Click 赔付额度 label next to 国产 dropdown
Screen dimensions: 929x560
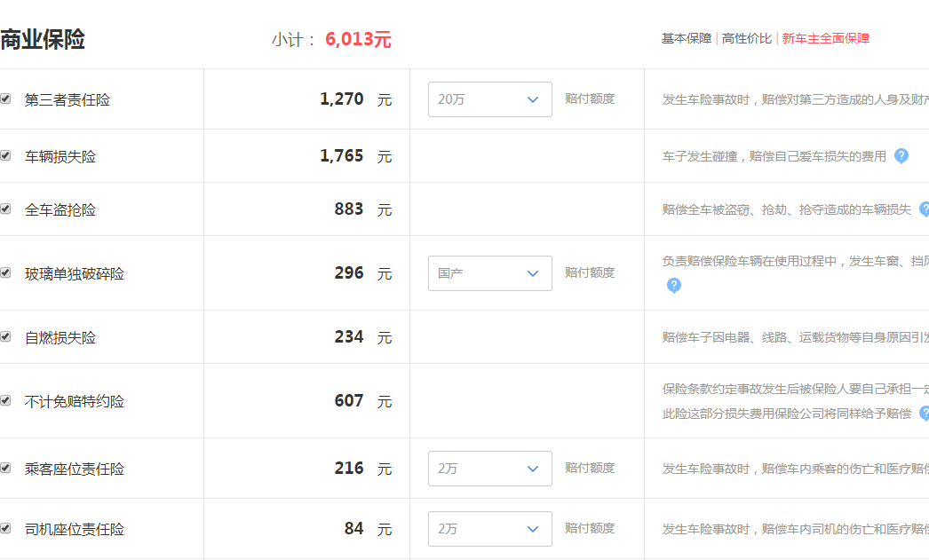coord(590,272)
